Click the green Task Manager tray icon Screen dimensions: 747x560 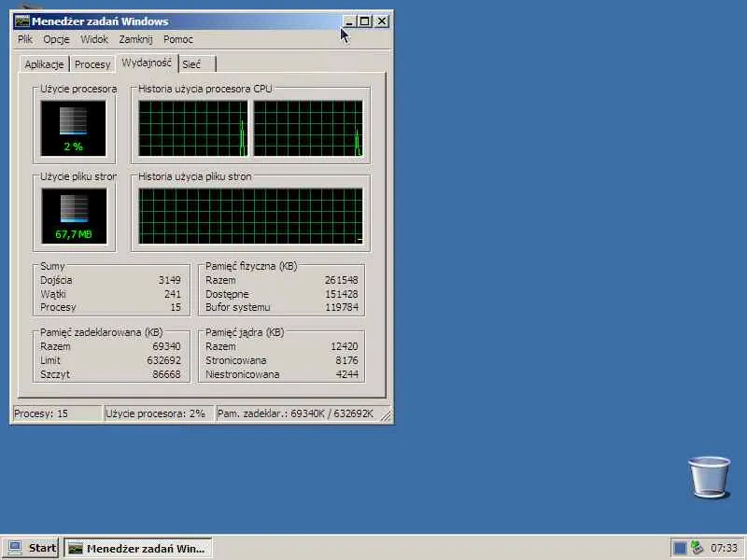click(x=697, y=548)
